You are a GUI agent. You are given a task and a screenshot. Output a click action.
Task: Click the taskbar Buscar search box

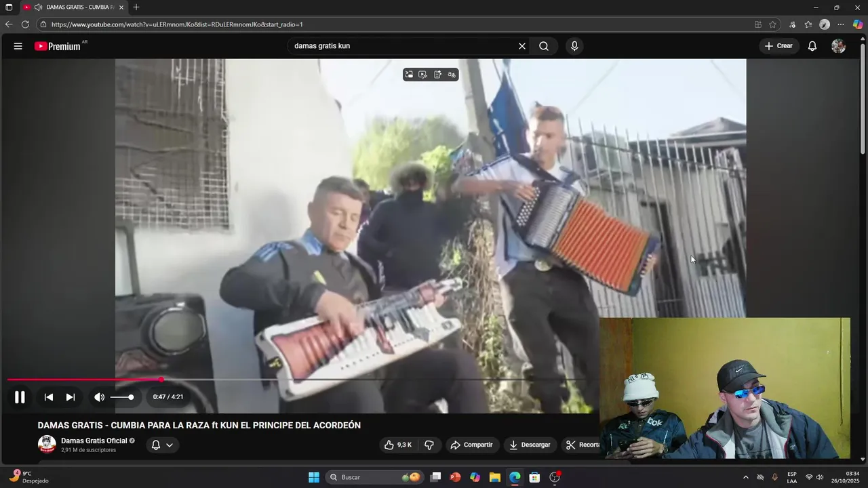(x=375, y=477)
